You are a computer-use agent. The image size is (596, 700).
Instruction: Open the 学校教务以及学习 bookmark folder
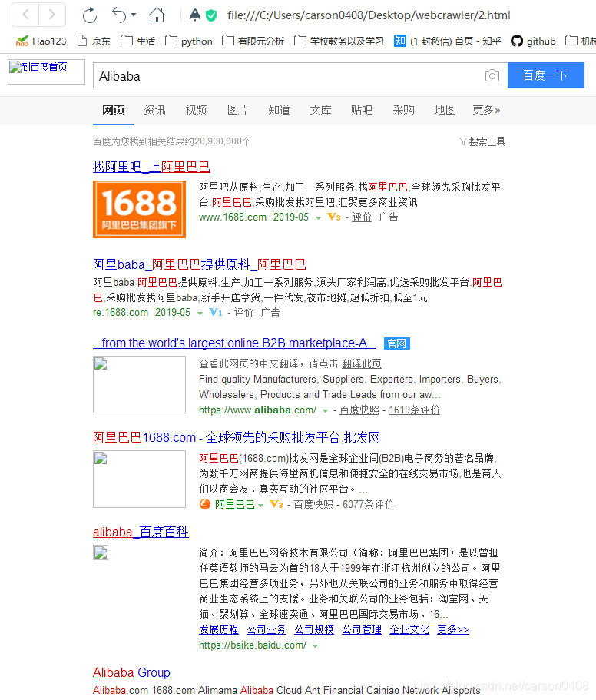pos(339,41)
